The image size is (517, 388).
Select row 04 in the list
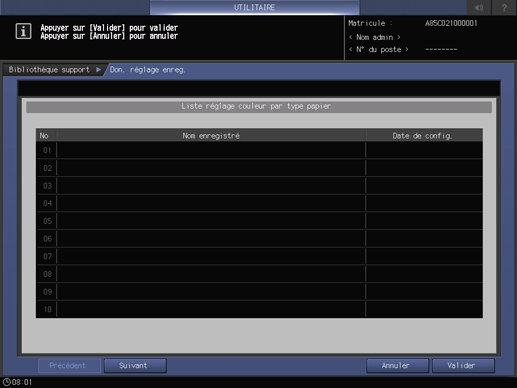259,203
